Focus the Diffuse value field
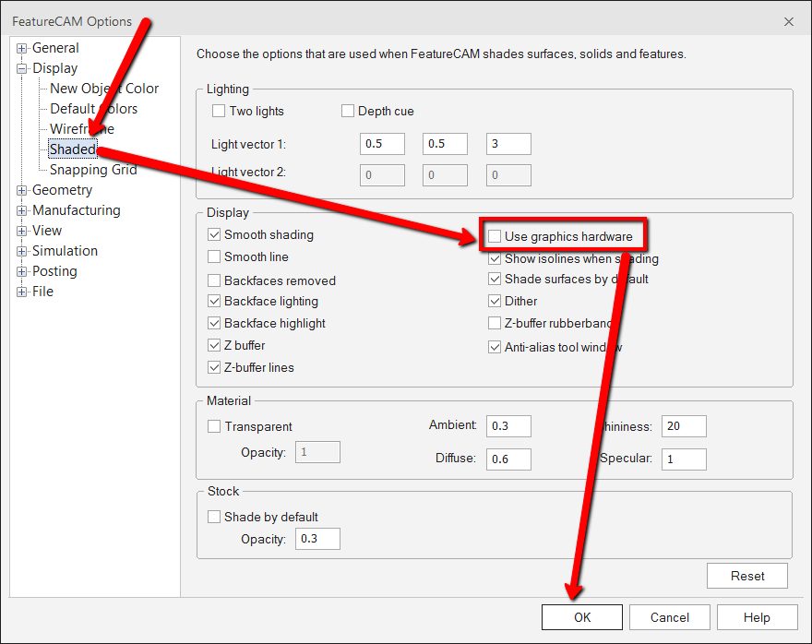Screen dimensions: 812x644 tap(508, 459)
